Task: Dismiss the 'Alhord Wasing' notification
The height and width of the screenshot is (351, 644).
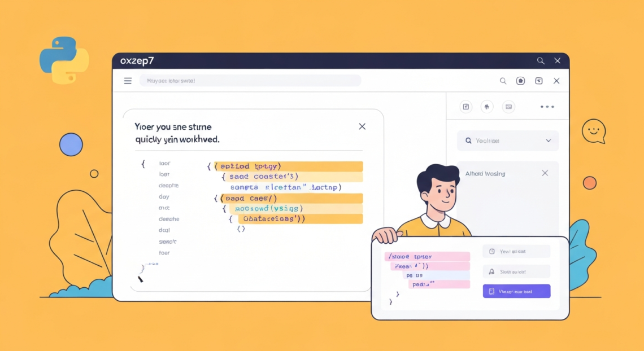Action: click(545, 173)
